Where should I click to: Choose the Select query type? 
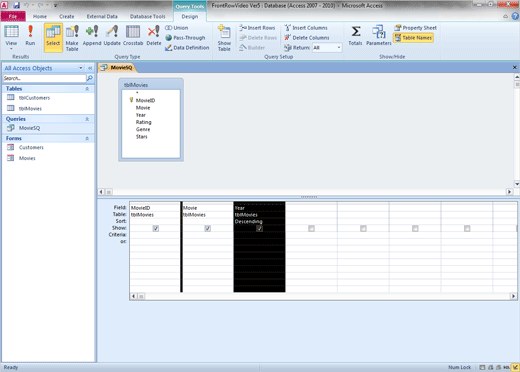pos(53,37)
